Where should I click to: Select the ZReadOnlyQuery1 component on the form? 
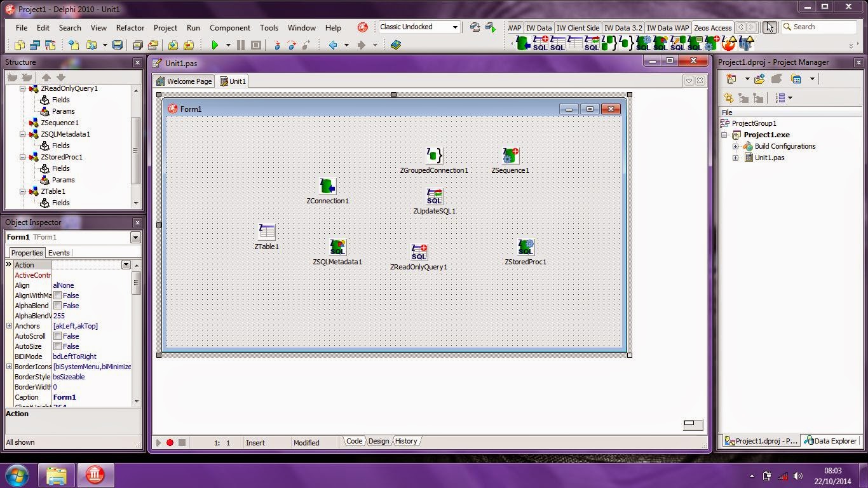(419, 252)
